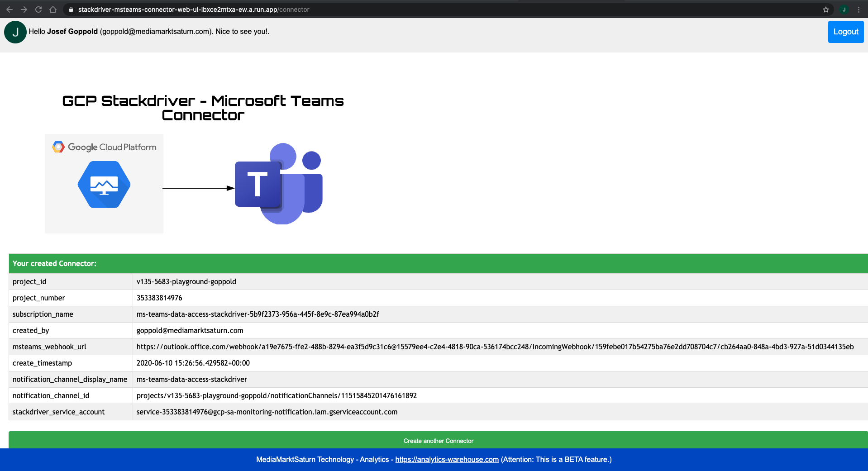Click the padlock site security icon
This screenshot has height=471, width=868.
pos(71,10)
